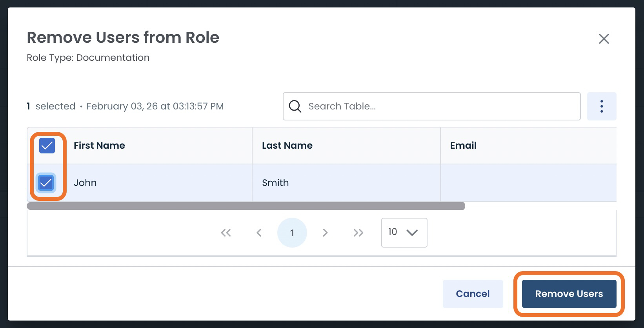The width and height of the screenshot is (644, 328).
Task: Click the Email column header
Action: tap(463, 146)
